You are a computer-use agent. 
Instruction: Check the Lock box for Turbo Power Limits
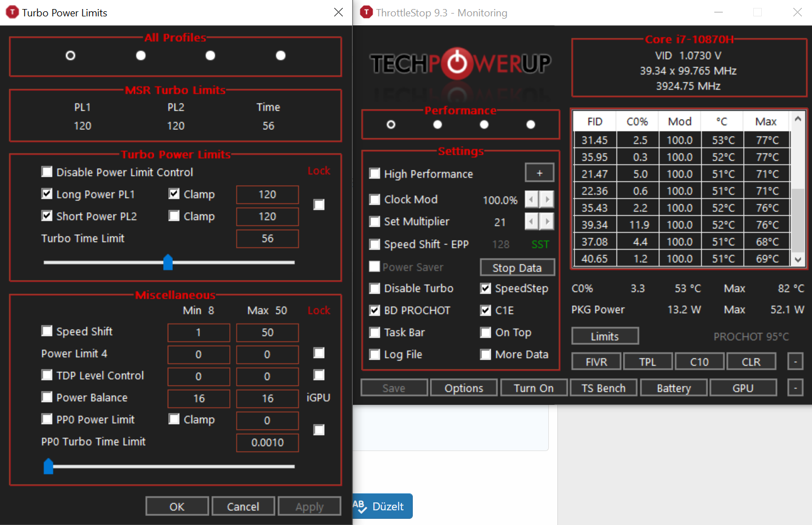pyautogui.click(x=319, y=204)
